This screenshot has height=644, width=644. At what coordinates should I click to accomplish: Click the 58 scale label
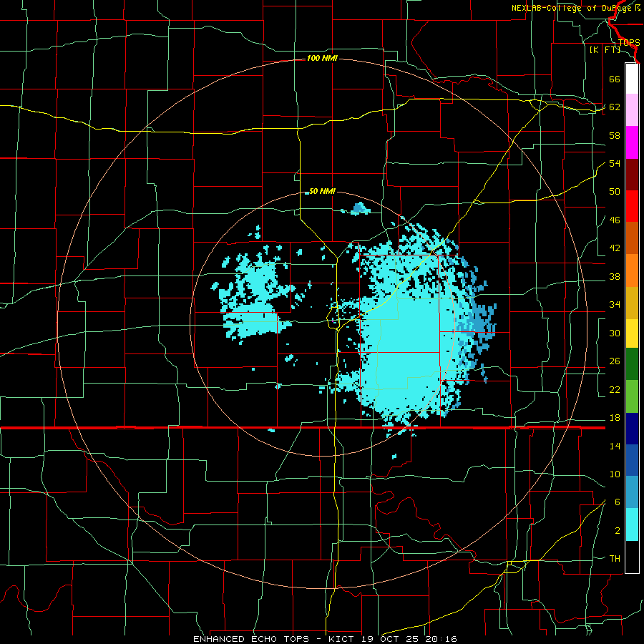[x=615, y=135]
